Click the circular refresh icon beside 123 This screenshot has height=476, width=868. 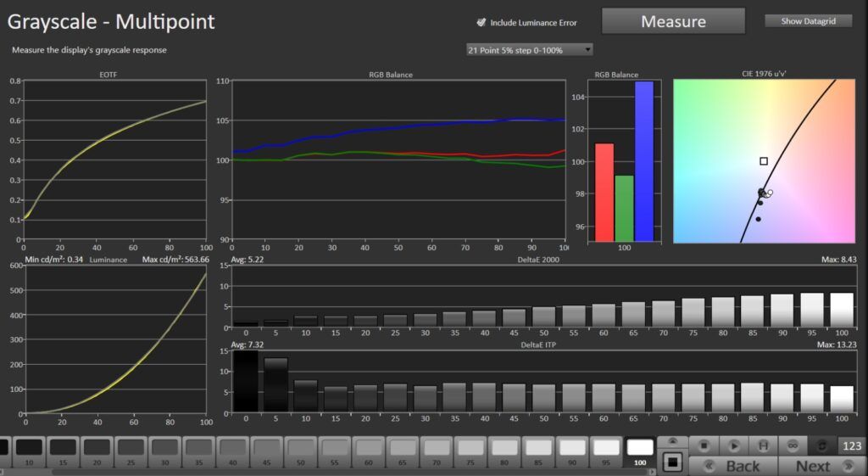point(822,445)
